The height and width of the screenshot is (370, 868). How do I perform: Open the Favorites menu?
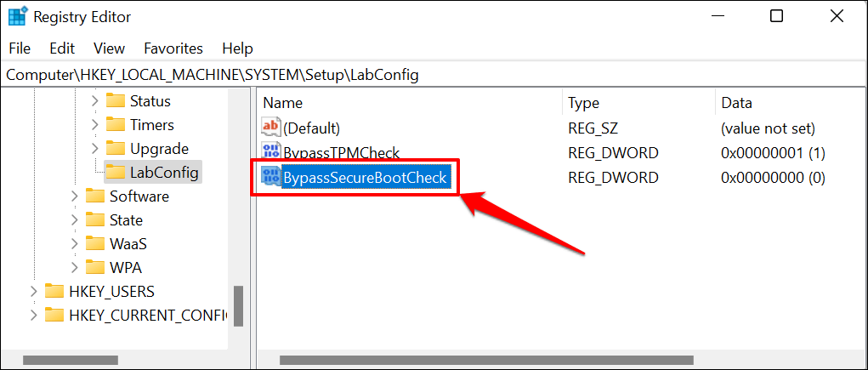(x=173, y=48)
